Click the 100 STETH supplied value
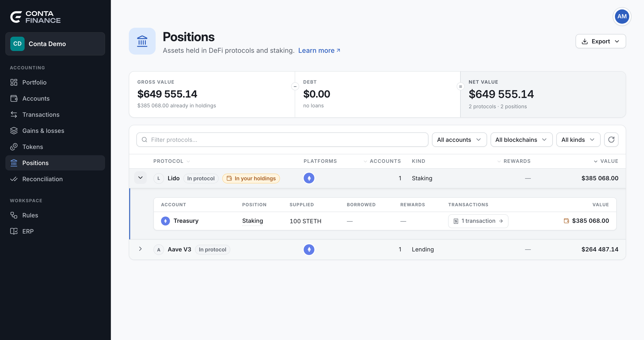This screenshot has height=340, width=644. (x=305, y=221)
